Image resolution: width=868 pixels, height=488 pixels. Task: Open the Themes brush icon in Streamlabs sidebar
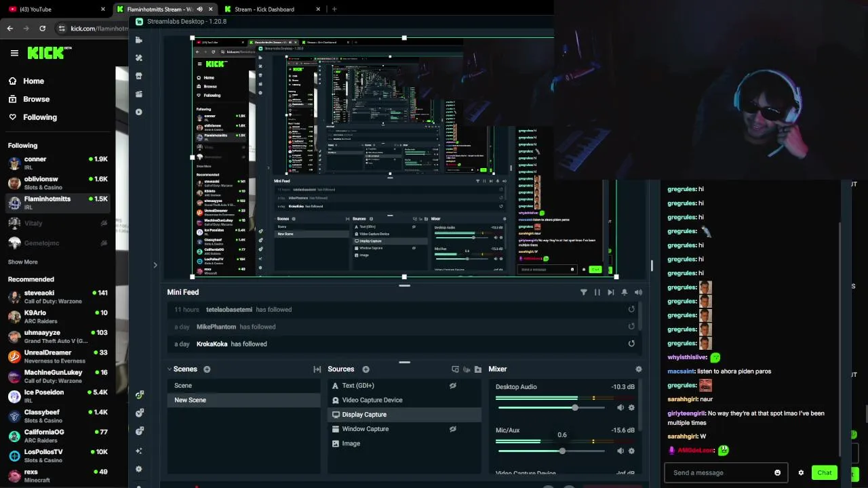[138, 58]
